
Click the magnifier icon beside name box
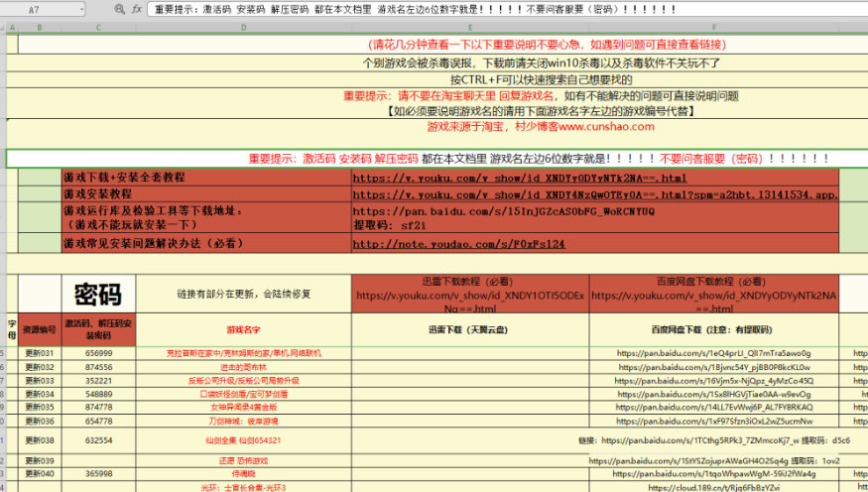point(119,9)
